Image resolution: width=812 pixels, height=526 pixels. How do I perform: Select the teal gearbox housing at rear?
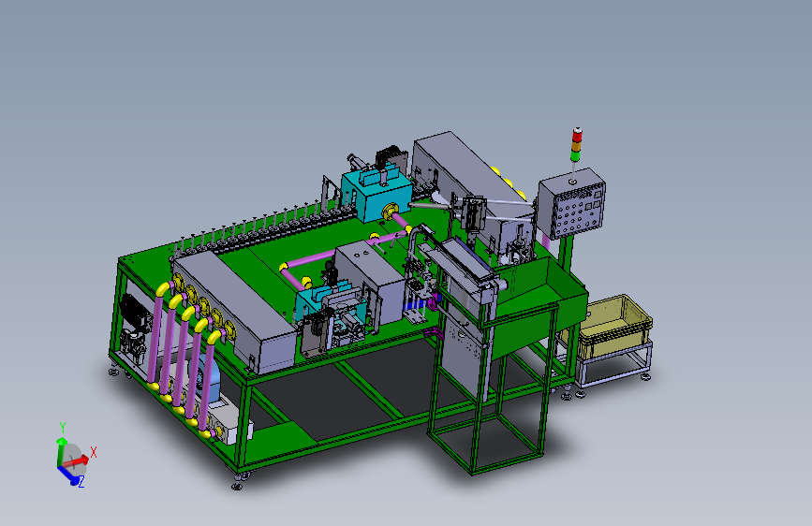(x=376, y=196)
